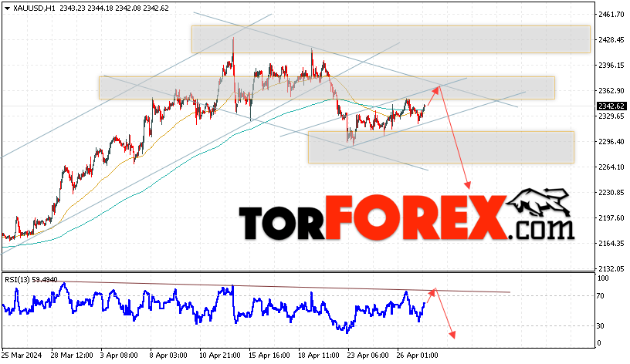
Task: Click the 15 Apr 16:00 time label
Action: coord(269,356)
